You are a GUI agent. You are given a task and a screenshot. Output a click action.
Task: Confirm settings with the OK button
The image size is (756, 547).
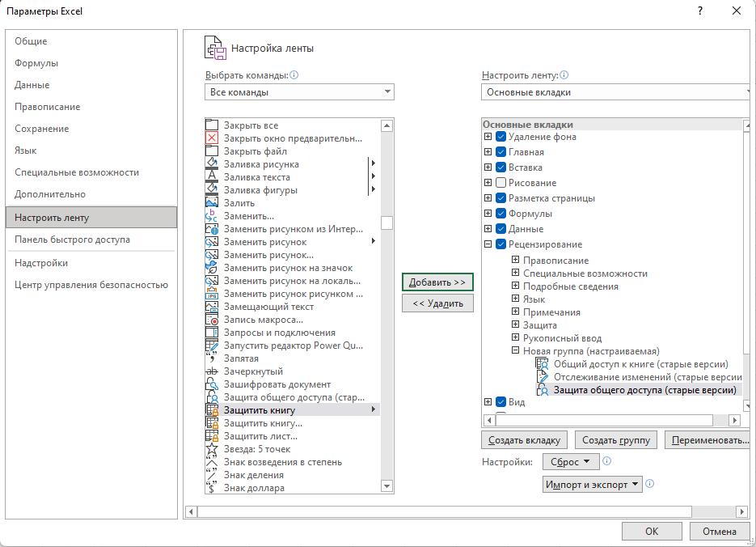point(652,531)
